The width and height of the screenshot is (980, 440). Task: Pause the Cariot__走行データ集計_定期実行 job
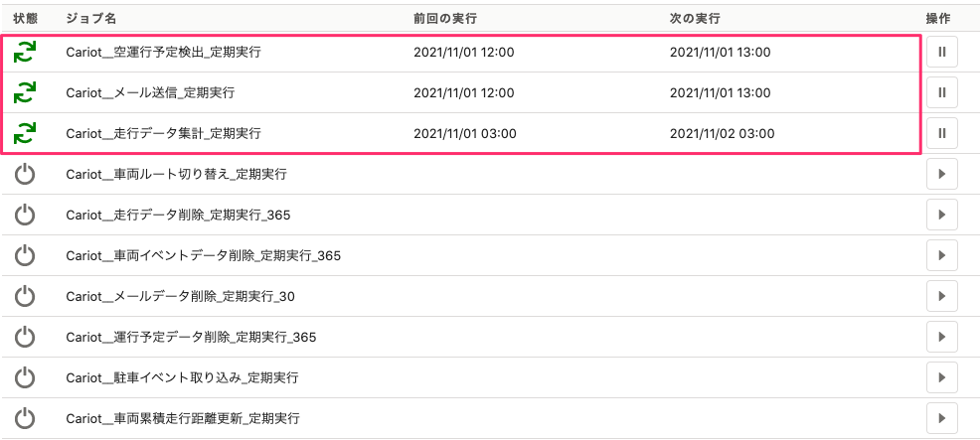coord(942,133)
